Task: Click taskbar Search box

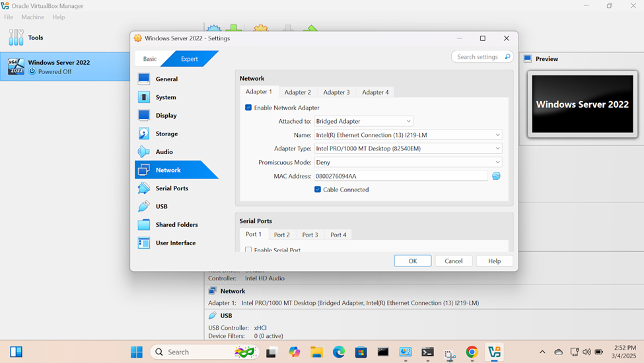Action: [x=205, y=352]
